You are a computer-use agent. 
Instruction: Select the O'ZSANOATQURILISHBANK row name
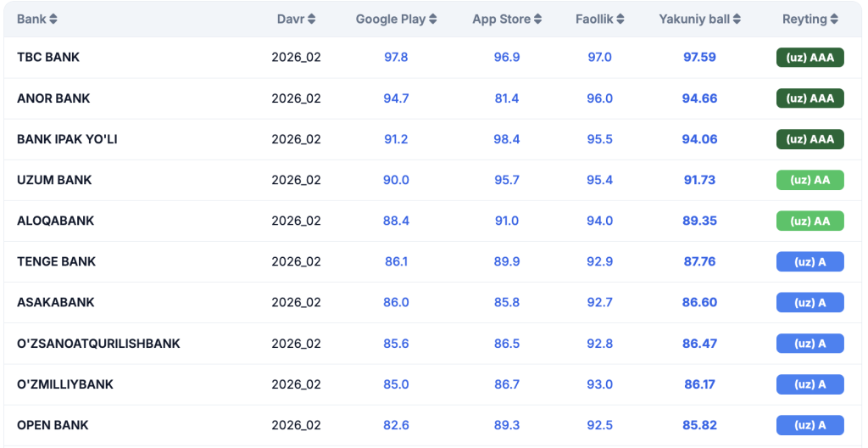98,344
